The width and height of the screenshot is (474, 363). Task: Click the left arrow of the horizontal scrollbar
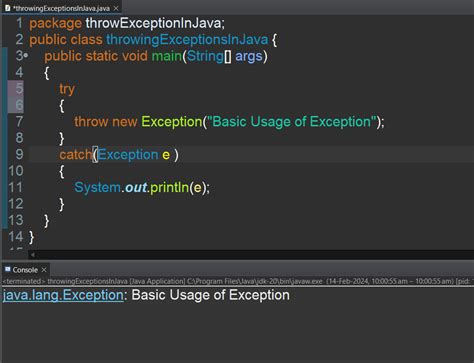(33, 255)
